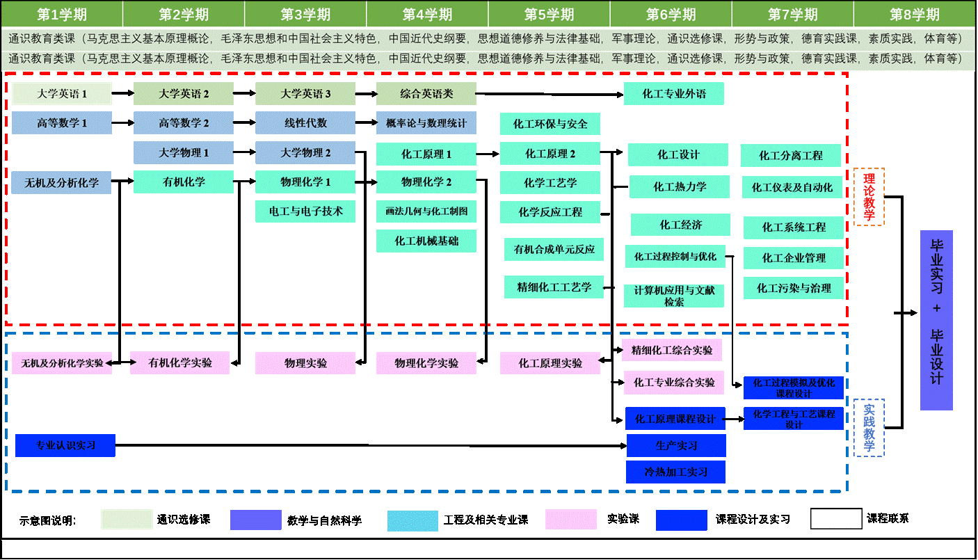Screen dimensions: 978x560
Task: Select the 高等数学 1 course box
Action: [62, 123]
